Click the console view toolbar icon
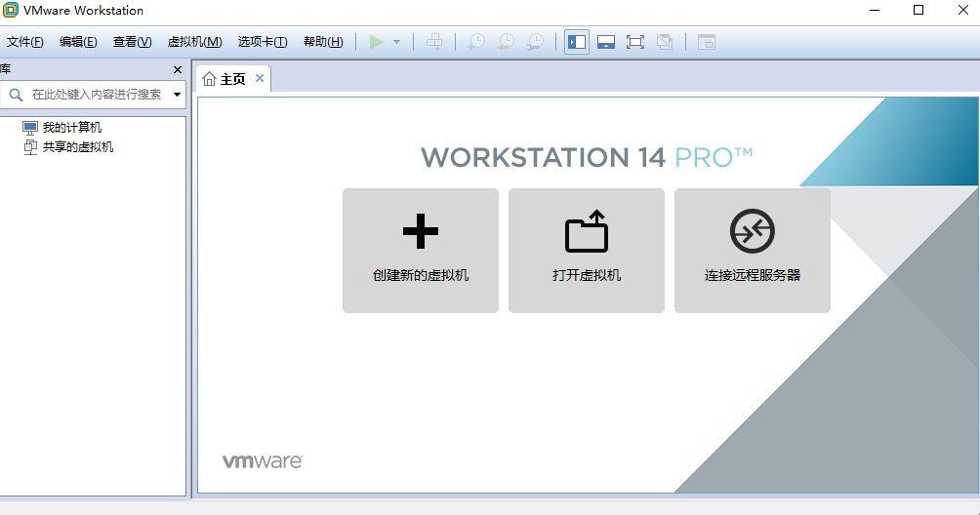 pos(707,43)
